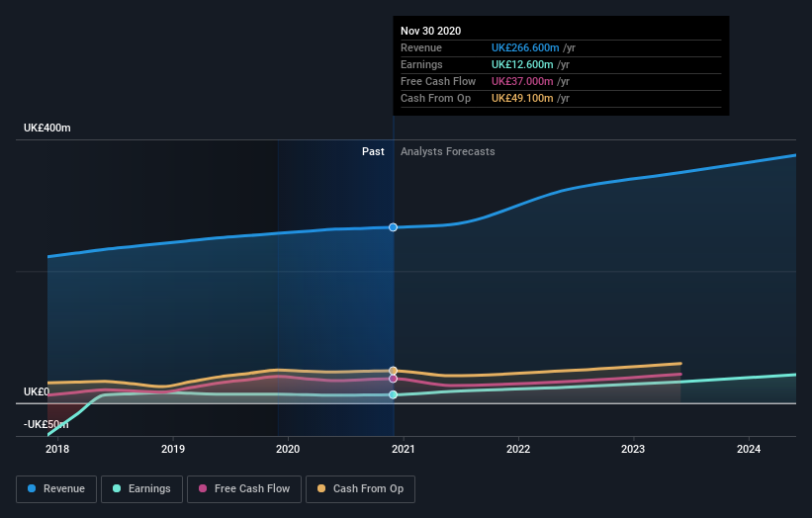Click the teal Earnings data point
The height and width of the screenshot is (518, 812).
tap(393, 394)
